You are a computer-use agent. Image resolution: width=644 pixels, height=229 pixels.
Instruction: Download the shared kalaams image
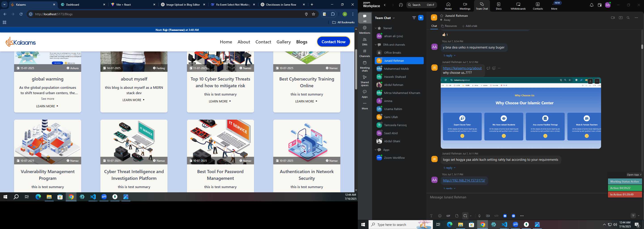click(590, 81)
